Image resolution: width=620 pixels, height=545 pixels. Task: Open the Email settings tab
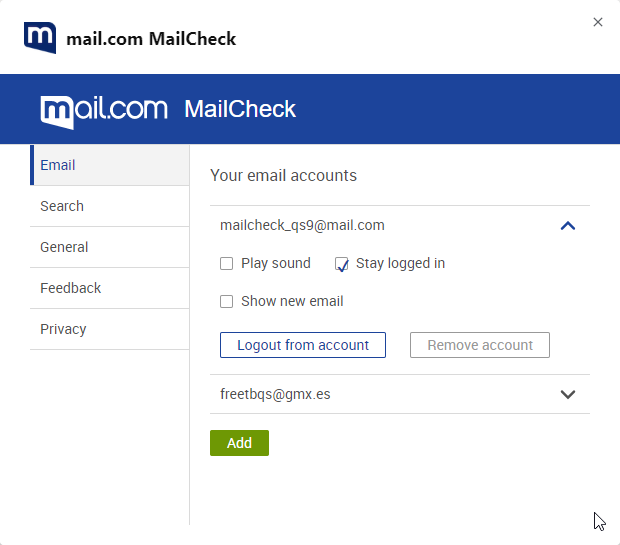(x=58, y=165)
